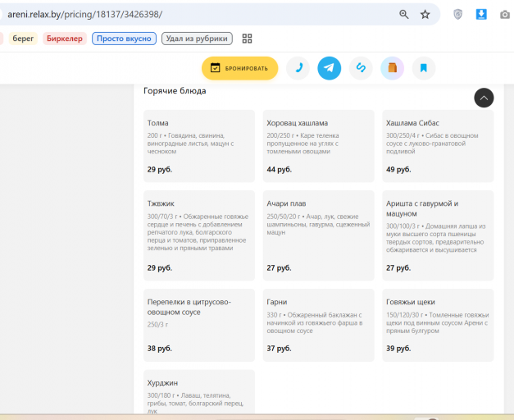The width and height of the screenshot is (514, 420).
Task: Click the БРОНИРОВАТЬ booking button
Action: click(x=240, y=68)
